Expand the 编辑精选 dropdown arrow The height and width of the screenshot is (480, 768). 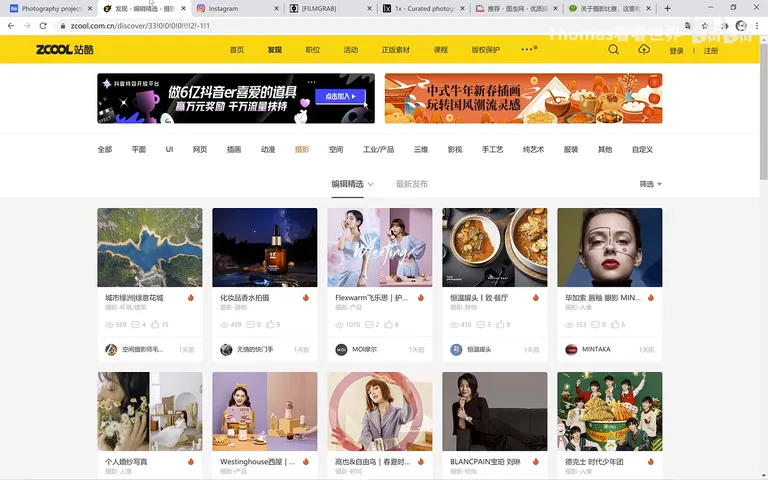[x=370, y=184]
